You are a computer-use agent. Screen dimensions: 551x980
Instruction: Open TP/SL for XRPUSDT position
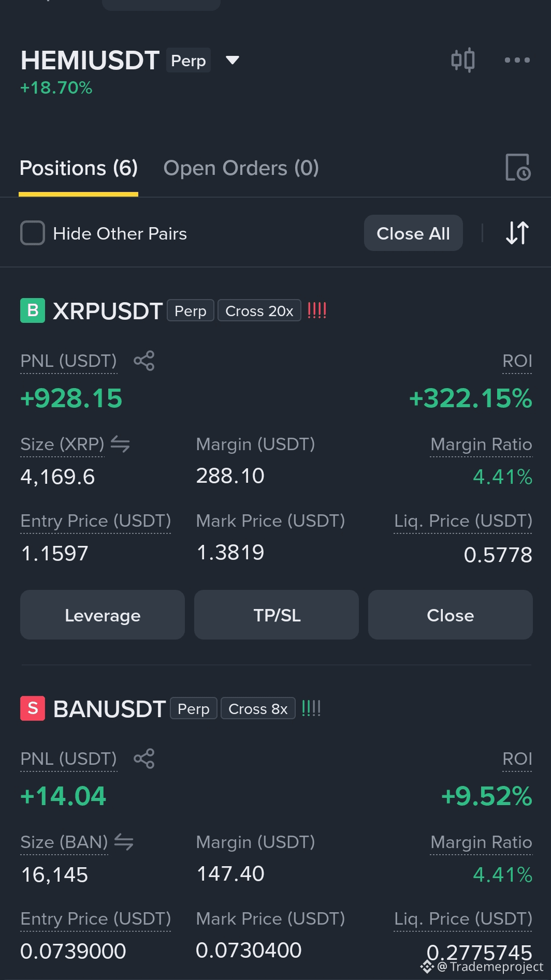coord(277,615)
